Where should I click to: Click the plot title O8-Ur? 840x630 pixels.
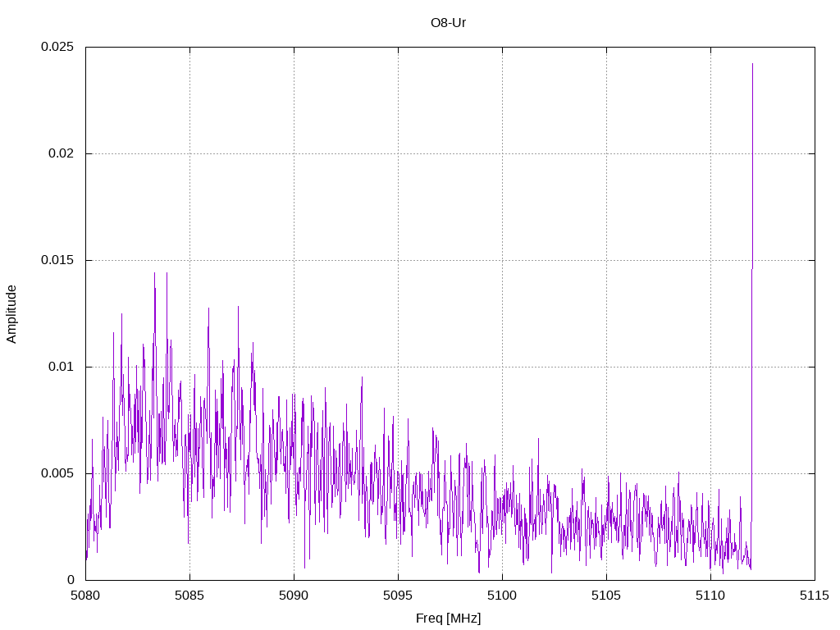(x=449, y=23)
